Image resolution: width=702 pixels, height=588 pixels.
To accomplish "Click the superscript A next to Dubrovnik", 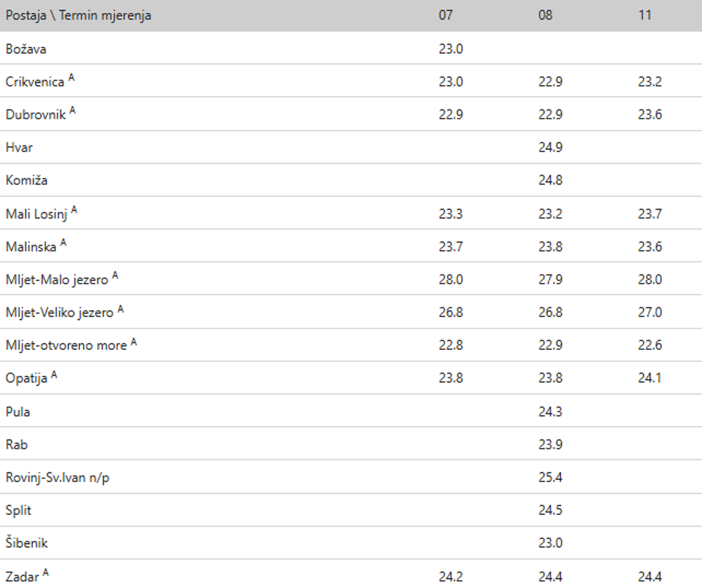I will 73,110.
